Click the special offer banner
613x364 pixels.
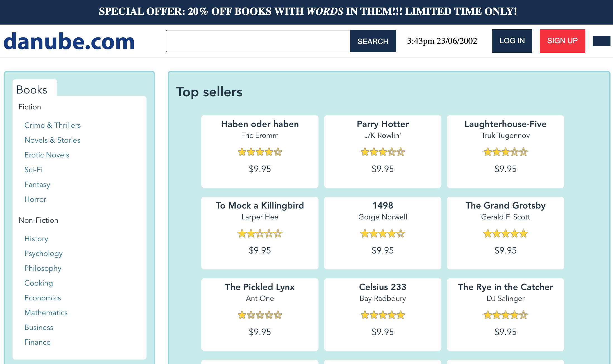(306, 12)
